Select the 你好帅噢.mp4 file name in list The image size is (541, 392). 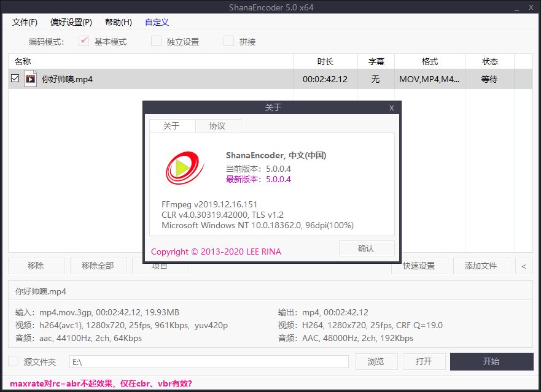click(x=68, y=79)
